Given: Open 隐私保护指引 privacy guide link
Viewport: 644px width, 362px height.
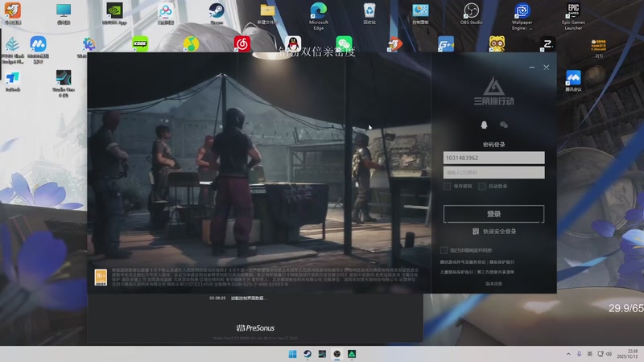Looking at the screenshot, I should click(x=502, y=262).
